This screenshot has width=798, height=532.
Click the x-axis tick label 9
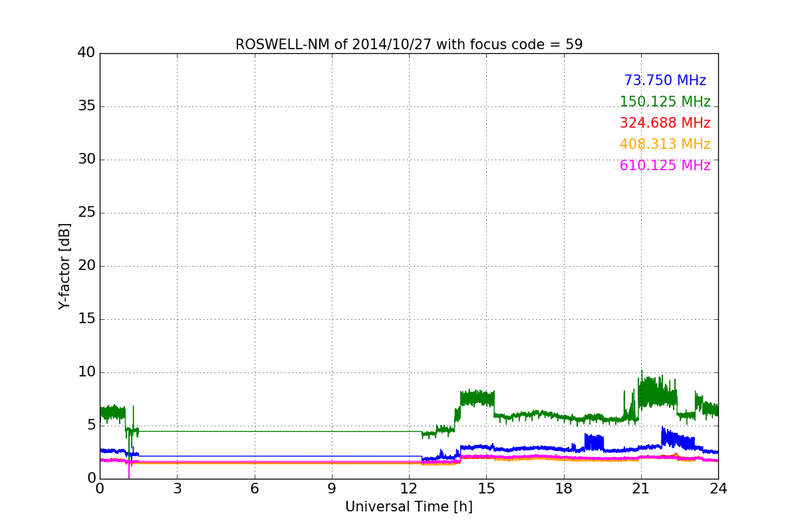pyautogui.click(x=332, y=488)
